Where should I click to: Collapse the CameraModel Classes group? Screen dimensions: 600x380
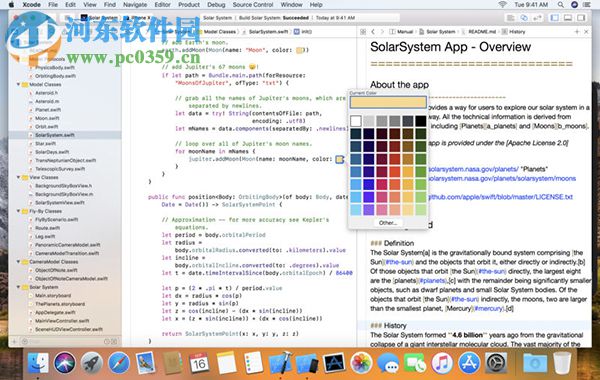(x=18, y=262)
